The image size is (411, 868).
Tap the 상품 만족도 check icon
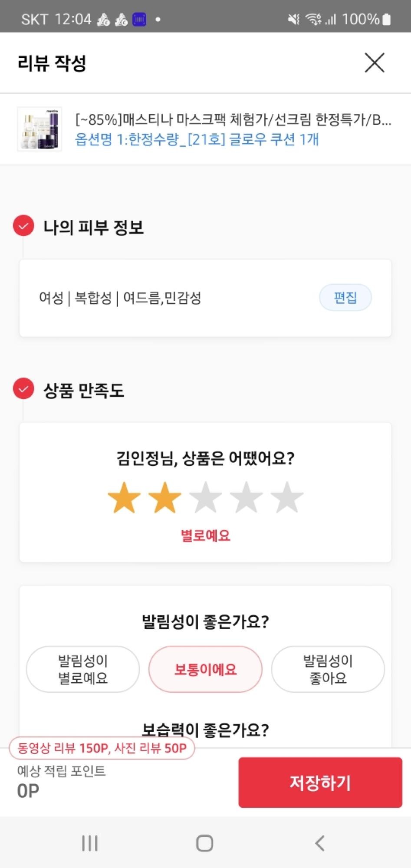pos(23,389)
